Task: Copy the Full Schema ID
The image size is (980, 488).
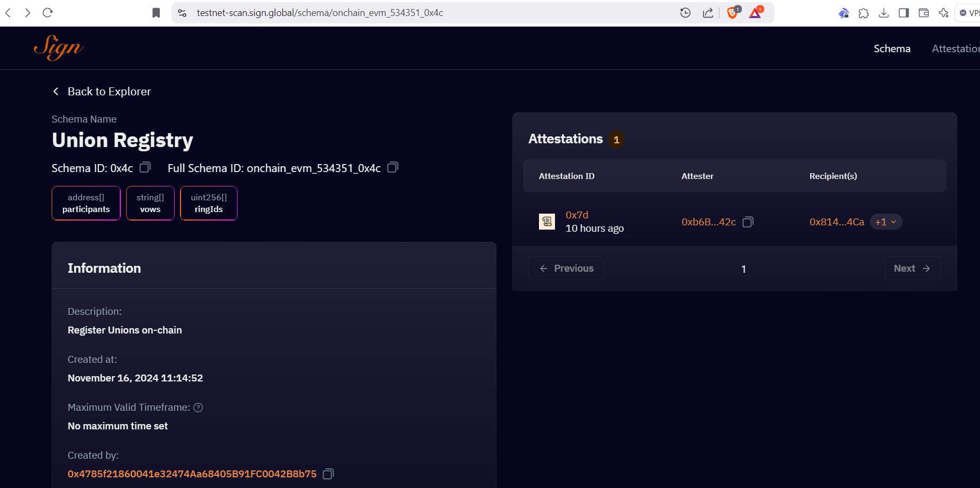Action: (x=393, y=167)
